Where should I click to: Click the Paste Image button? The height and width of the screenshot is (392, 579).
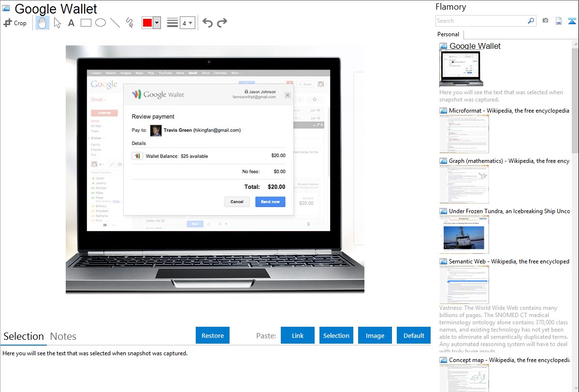[x=375, y=335]
